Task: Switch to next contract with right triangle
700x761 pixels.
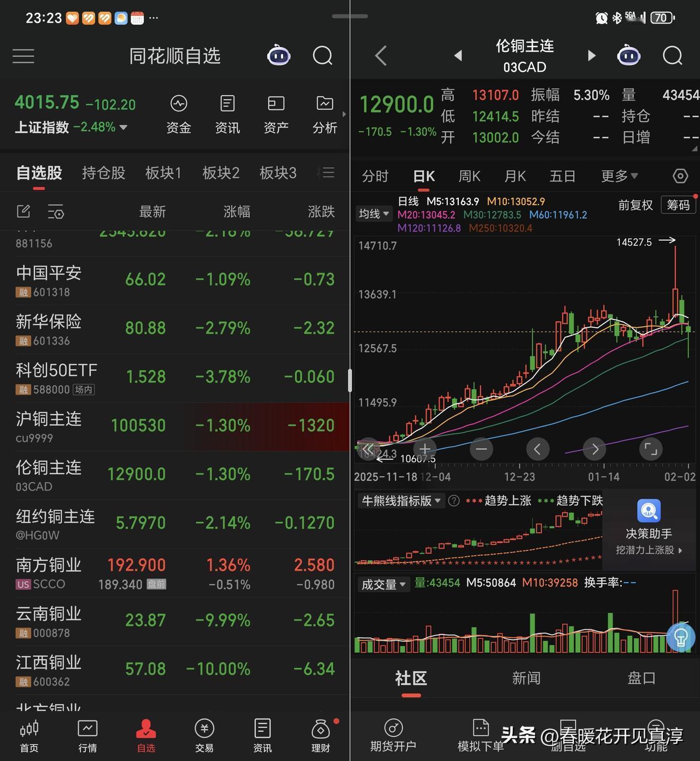Action: 591,55
